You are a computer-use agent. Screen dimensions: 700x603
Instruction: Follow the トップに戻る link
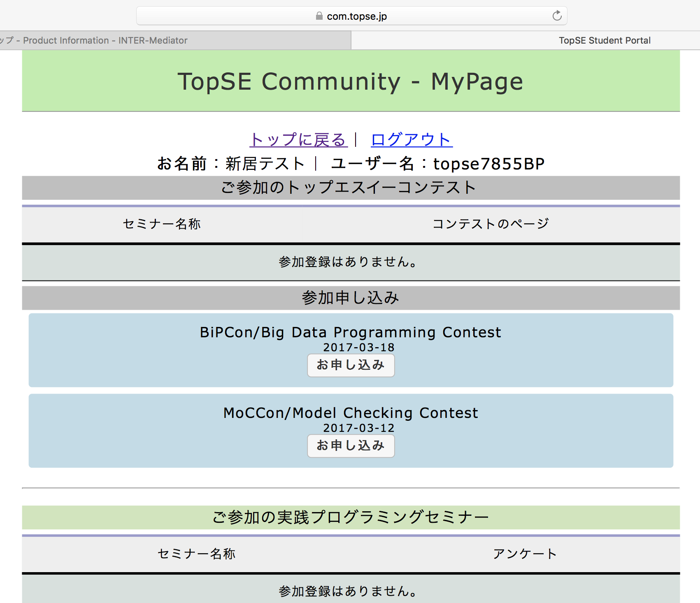tap(298, 140)
